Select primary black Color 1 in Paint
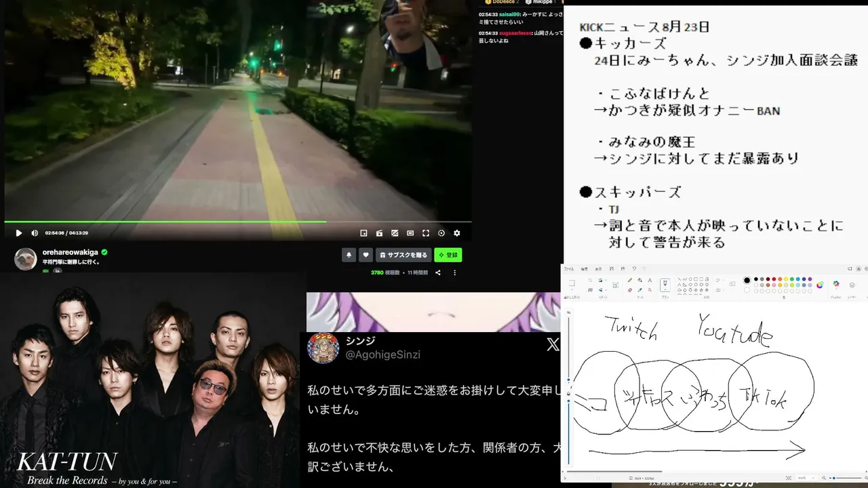868x488 pixels. (x=747, y=281)
